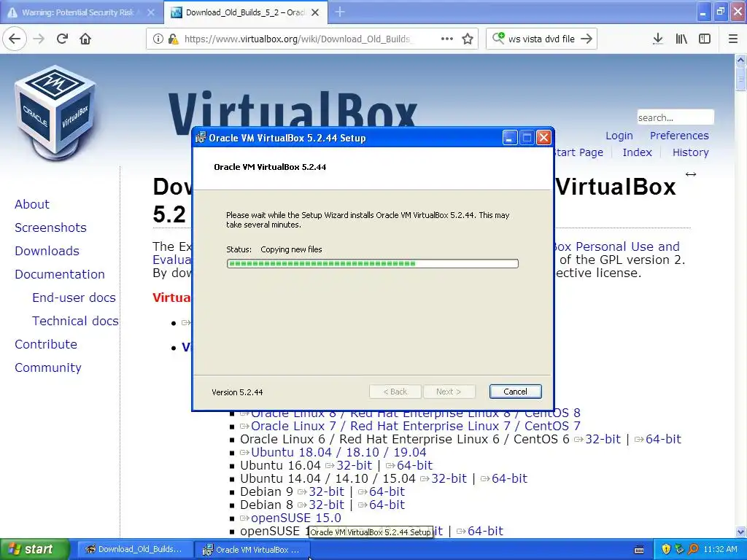Click the keyboard icon in the taskbar

639,550
